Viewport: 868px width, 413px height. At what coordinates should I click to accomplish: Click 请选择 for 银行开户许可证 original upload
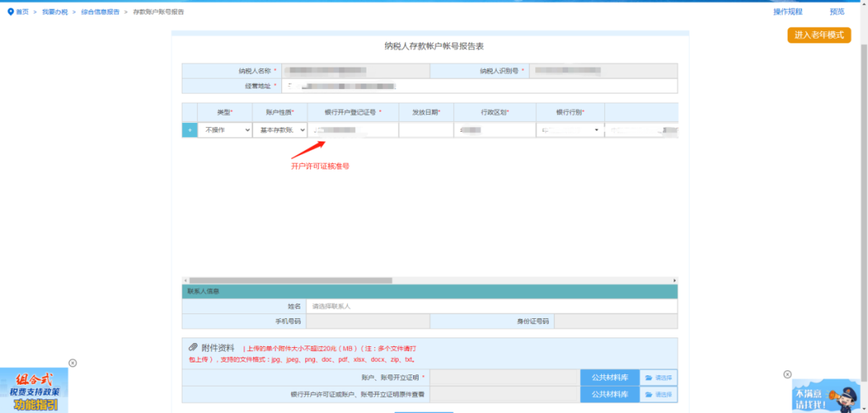[x=658, y=395]
